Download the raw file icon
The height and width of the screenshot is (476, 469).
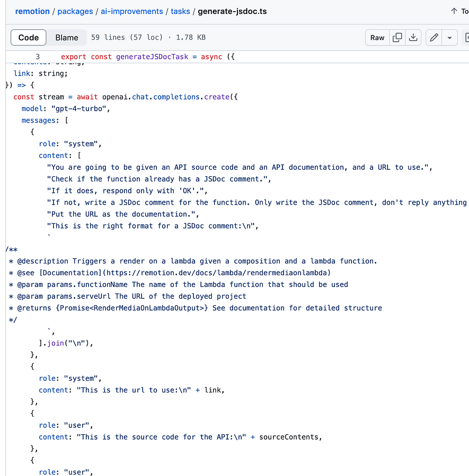413,37
